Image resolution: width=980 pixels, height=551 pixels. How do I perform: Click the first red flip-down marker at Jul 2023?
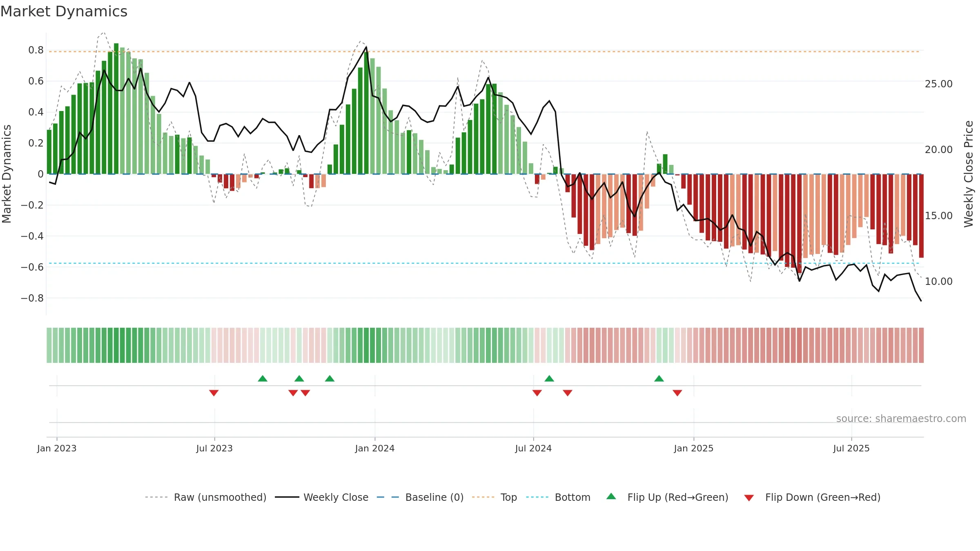[214, 393]
